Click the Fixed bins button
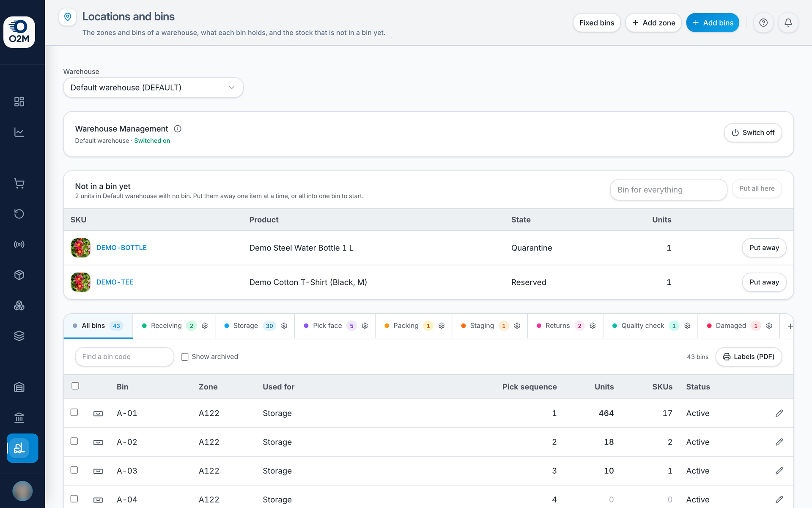This screenshot has height=508, width=812. (x=596, y=23)
